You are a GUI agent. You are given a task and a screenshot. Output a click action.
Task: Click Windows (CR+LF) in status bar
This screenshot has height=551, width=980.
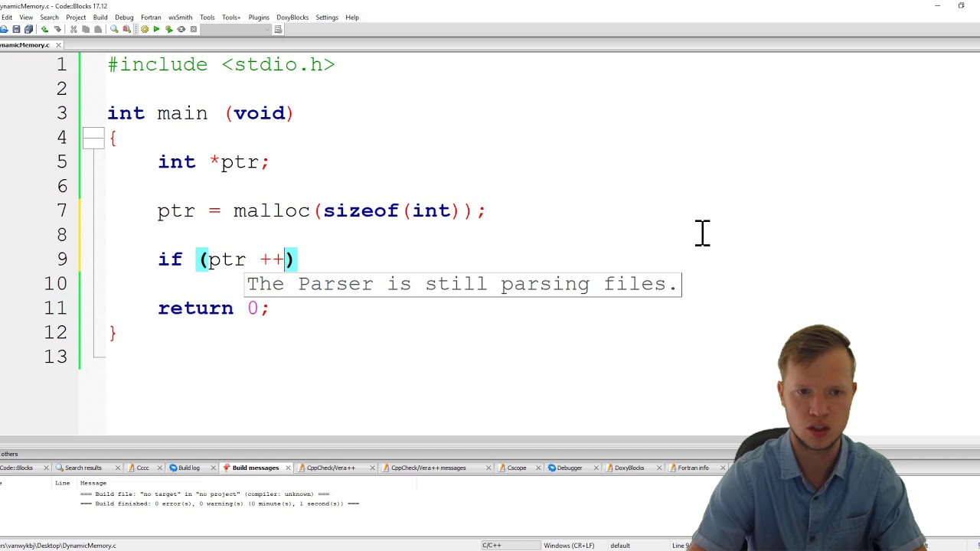(x=569, y=546)
